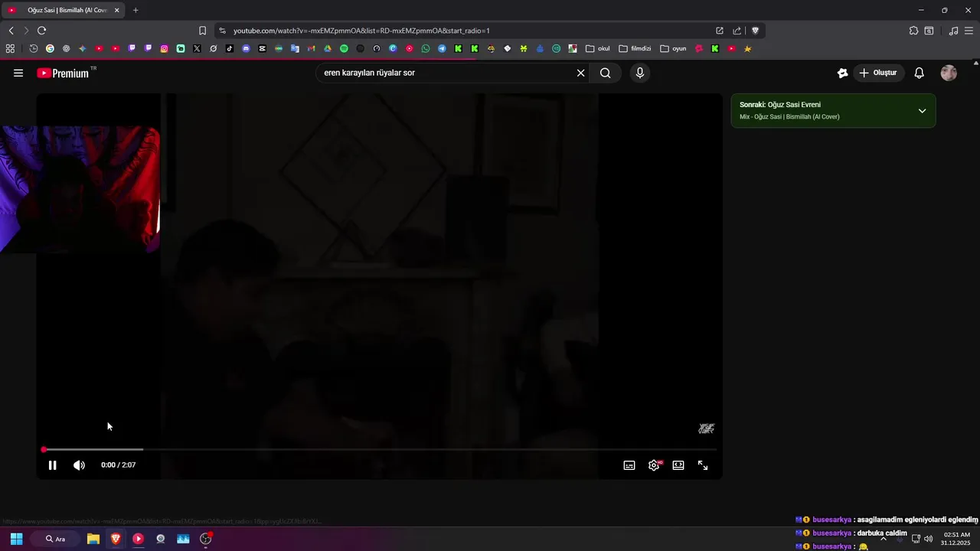
Task: Open the Spotify bookmark
Action: pyautogui.click(x=344, y=48)
